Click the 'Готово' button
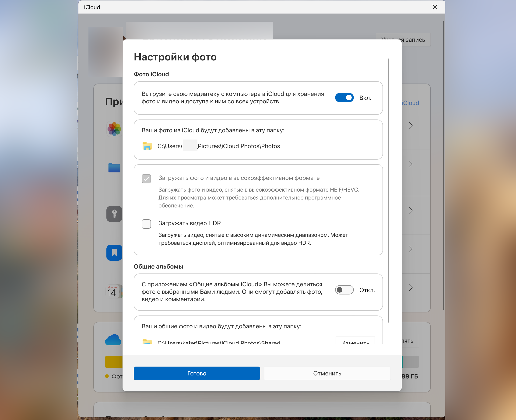This screenshot has width=516, height=420. [197, 373]
